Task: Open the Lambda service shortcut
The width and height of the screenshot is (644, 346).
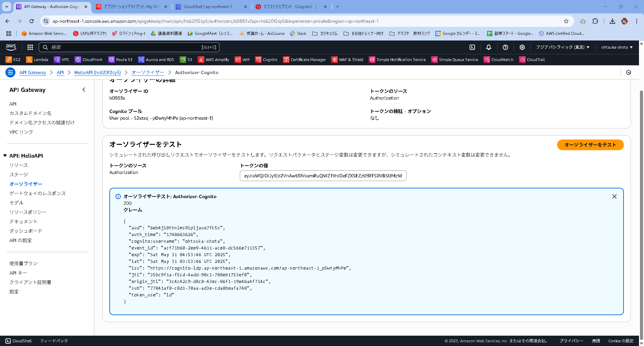Action: (37, 59)
